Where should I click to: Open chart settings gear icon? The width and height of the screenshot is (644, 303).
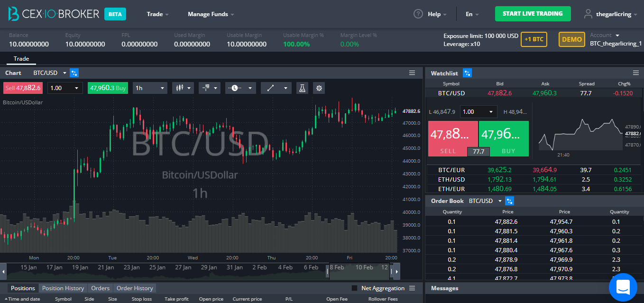319,88
